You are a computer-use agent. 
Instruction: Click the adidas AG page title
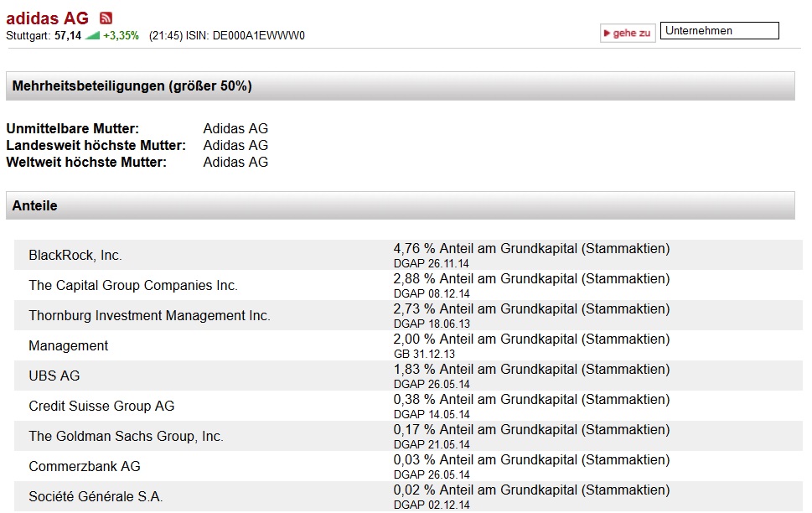coord(47,18)
